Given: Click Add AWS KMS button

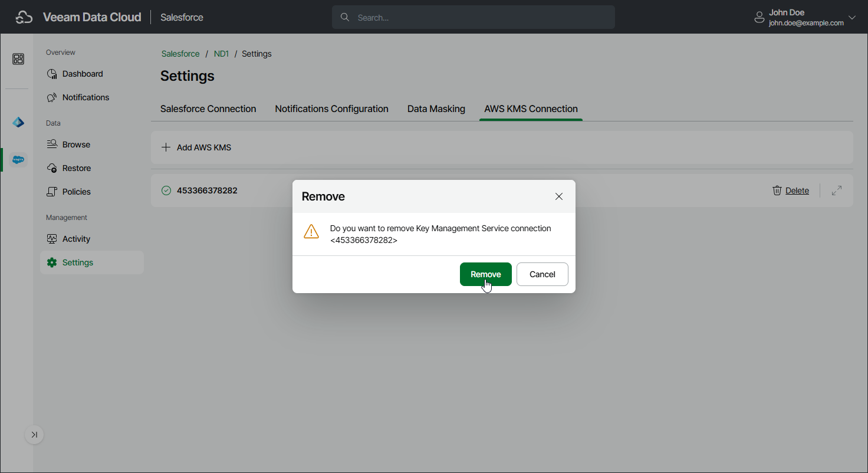Looking at the screenshot, I should 196,147.
